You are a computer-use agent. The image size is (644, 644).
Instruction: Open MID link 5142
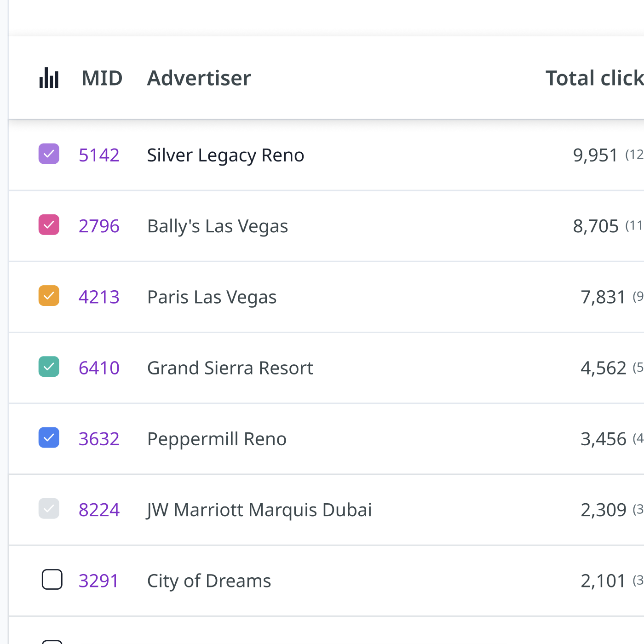(x=99, y=155)
